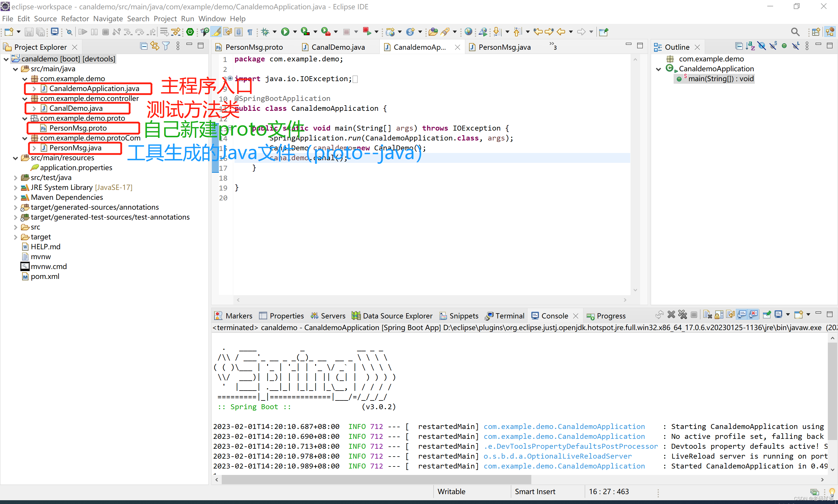
Task: Click the Save All toolbar icon
Action: tap(40, 32)
